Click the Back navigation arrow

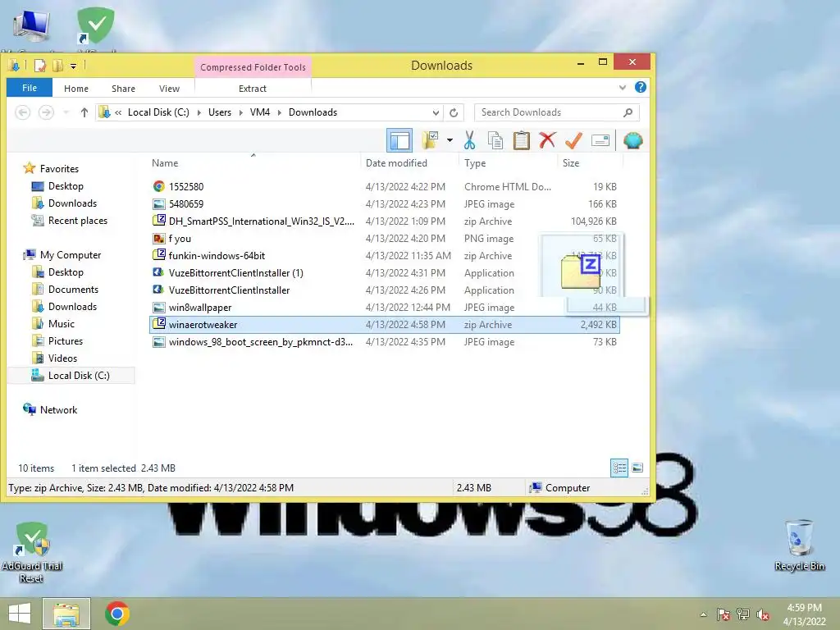(x=22, y=112)
